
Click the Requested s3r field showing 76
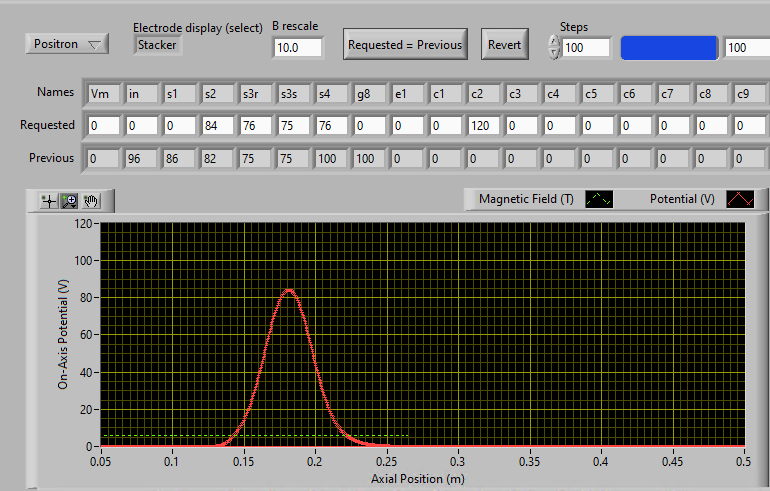(x=254, y=126)
